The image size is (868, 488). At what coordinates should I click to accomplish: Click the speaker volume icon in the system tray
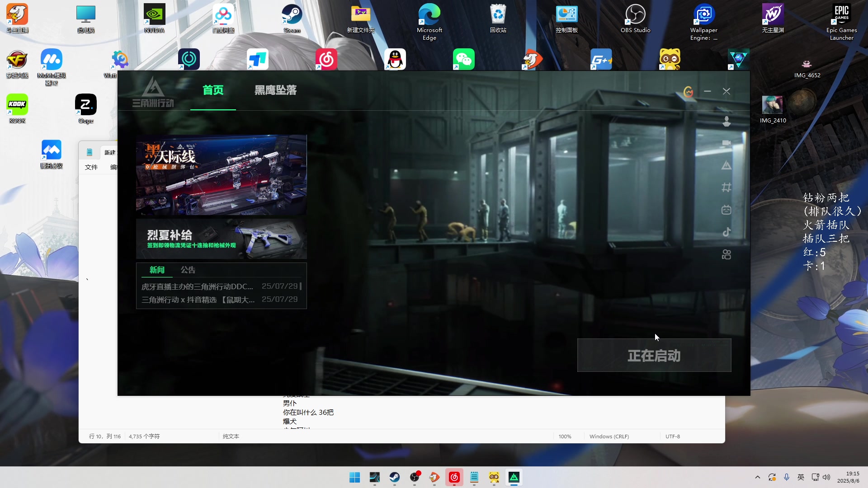click(x=826, y=477)
